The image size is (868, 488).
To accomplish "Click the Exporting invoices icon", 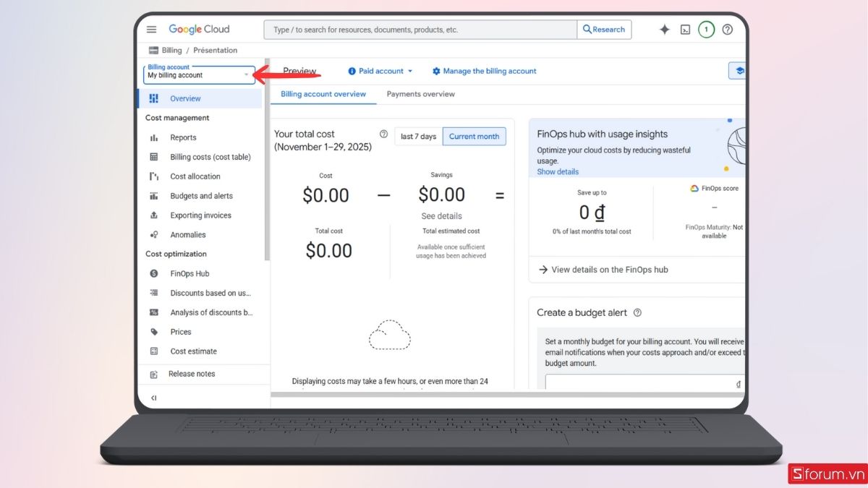I will (x=153, y=215).
